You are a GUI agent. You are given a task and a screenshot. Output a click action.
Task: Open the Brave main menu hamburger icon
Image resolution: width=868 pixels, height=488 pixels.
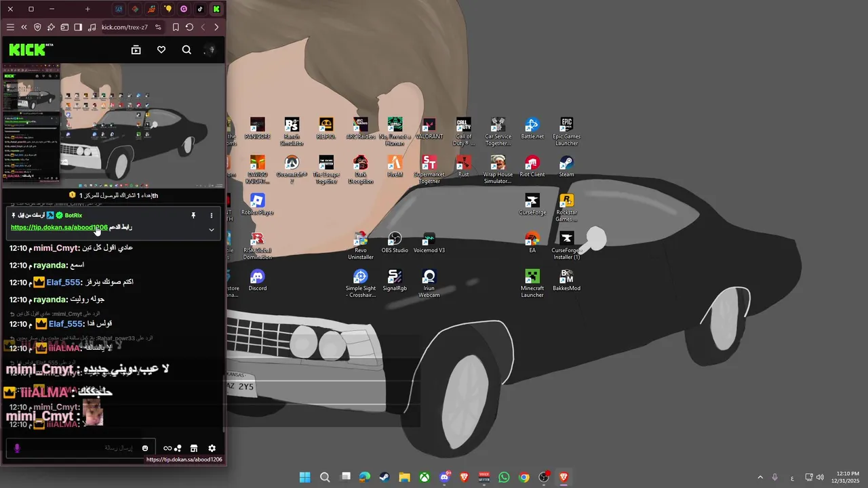[x=10, y=27]
